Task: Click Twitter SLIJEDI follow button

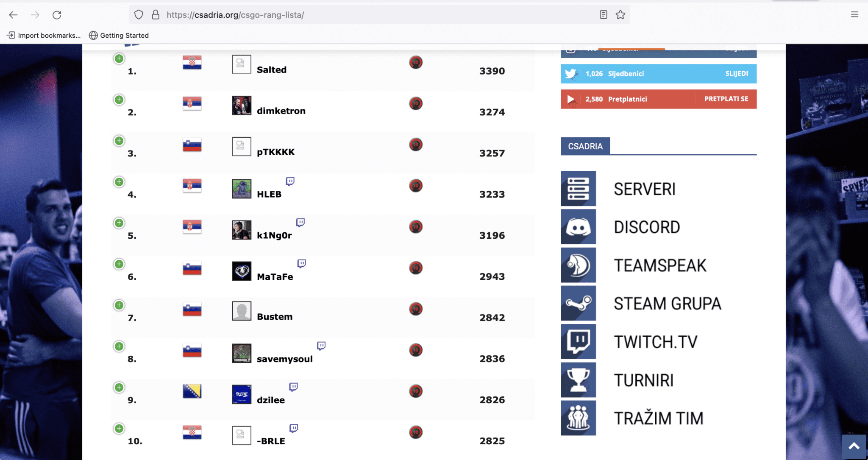Action: click(x=736, y=74)
